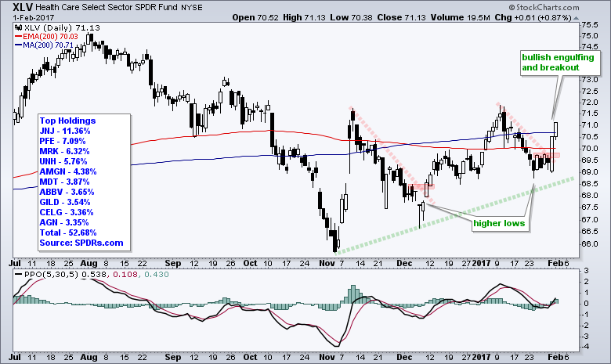Select the MA(200) 70.71 legend entry

pyautogui.click(x=44, y=45)
